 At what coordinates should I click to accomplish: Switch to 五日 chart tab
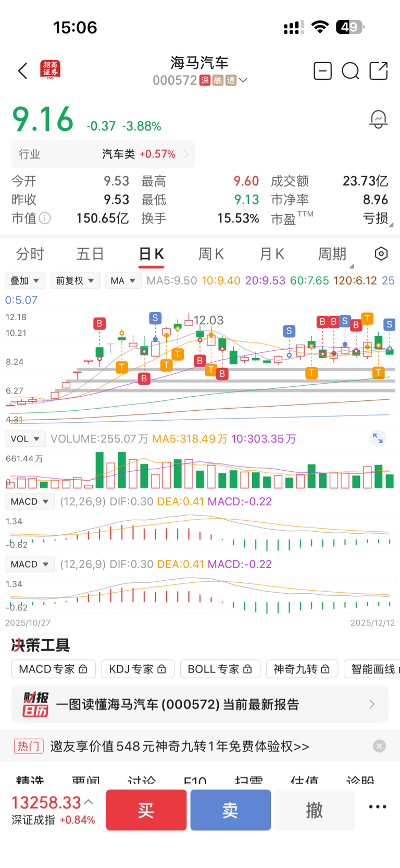[x=91, y=254]
